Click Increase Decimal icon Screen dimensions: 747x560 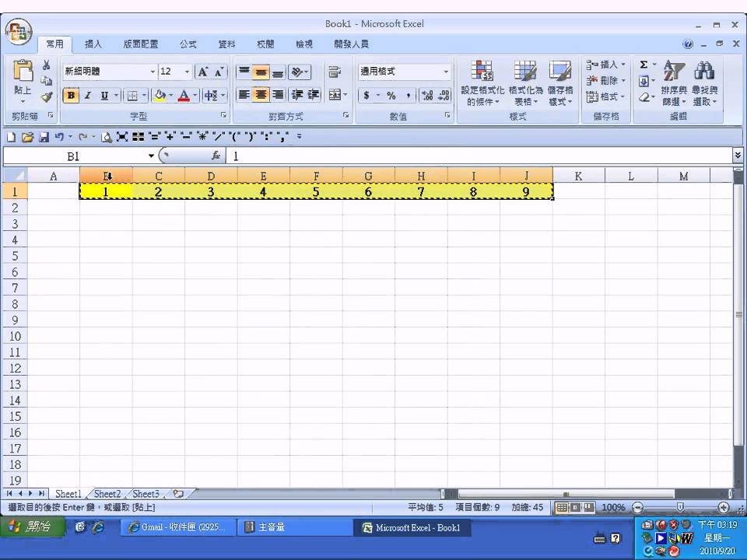pyautogui.click(x=427, y=96)
